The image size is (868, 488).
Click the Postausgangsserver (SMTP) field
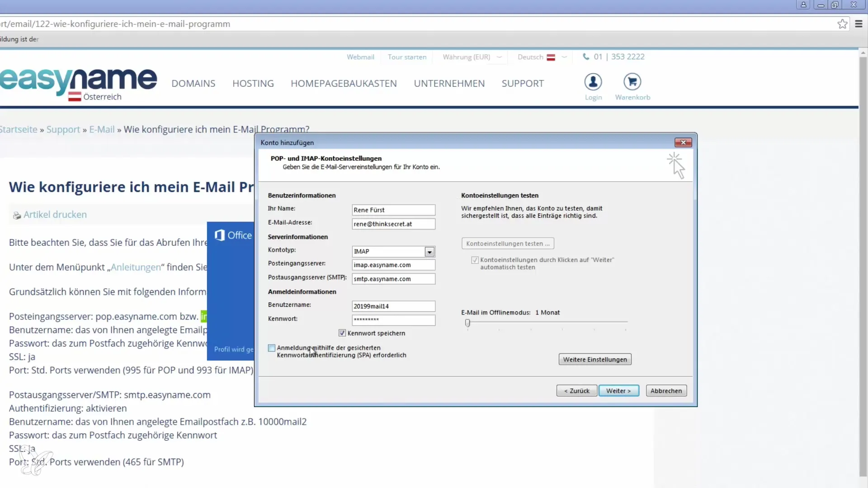pyautogui.click(x=393, y=279)
